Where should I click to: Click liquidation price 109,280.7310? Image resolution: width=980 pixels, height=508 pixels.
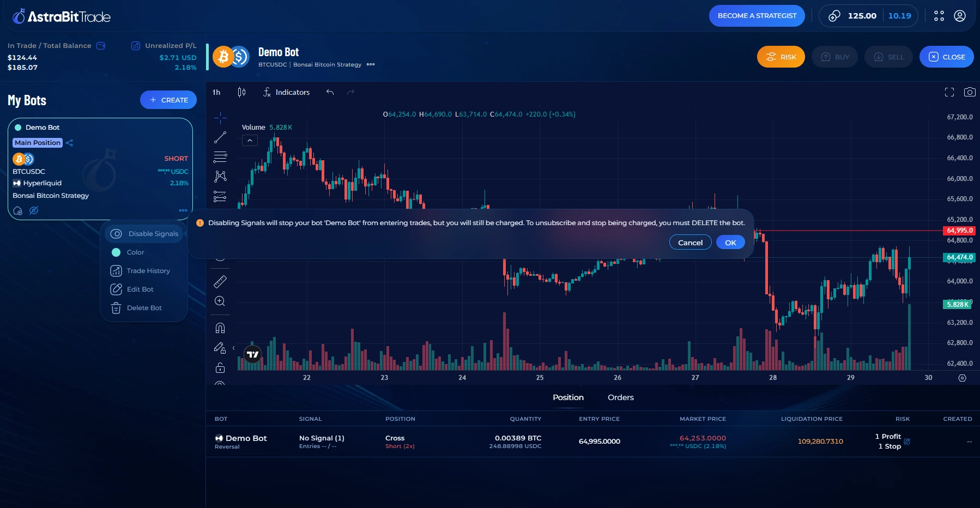[820, 442]
